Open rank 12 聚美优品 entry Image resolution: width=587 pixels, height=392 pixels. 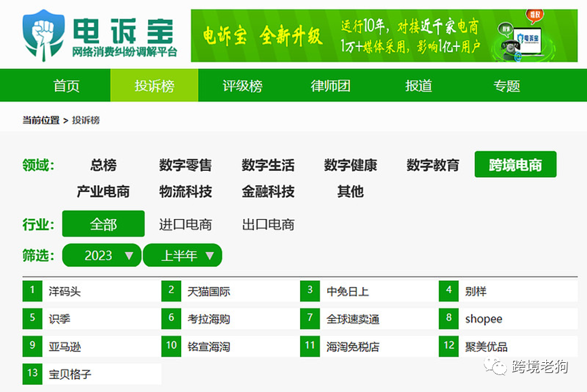[508, 347]
